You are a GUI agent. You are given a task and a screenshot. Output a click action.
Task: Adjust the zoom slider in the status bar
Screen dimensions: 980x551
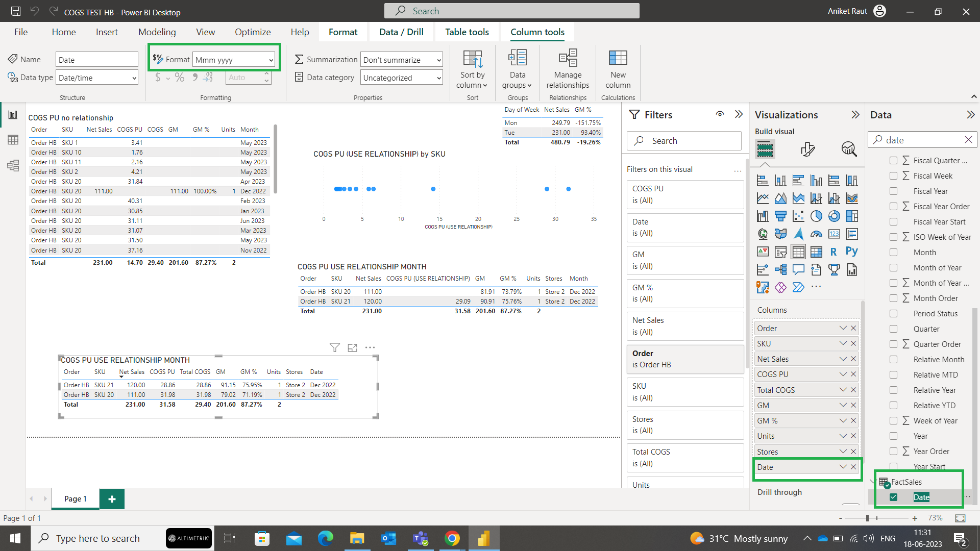[867, 518]
